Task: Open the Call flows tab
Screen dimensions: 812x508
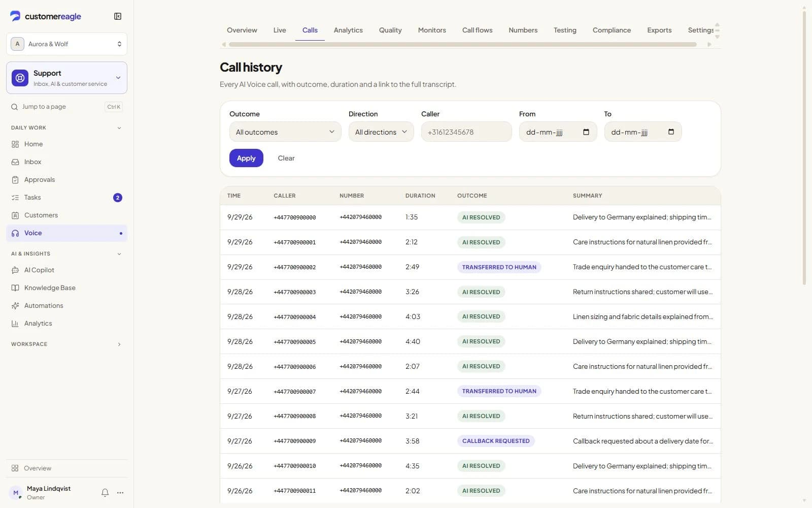Action: [x=477, y=30]
